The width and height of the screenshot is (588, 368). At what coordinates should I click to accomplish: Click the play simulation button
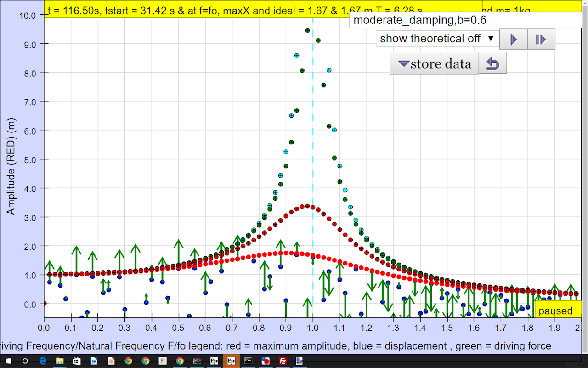pyautogui.click(x=513, y=39)
